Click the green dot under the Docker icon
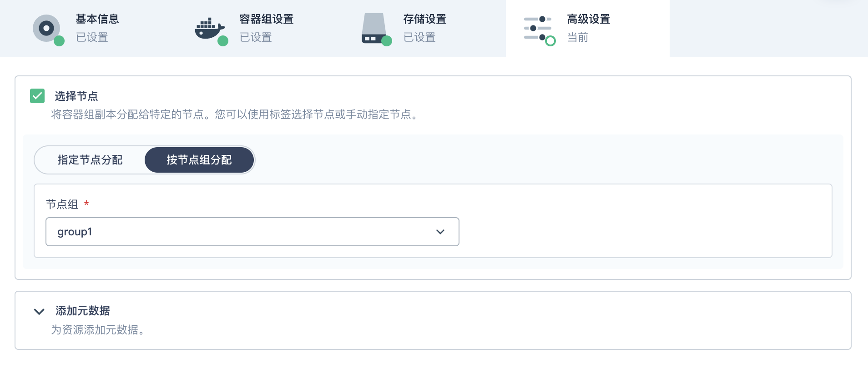Screen dimensions: 868x368 pyautogui.click(x=223, y=42)
